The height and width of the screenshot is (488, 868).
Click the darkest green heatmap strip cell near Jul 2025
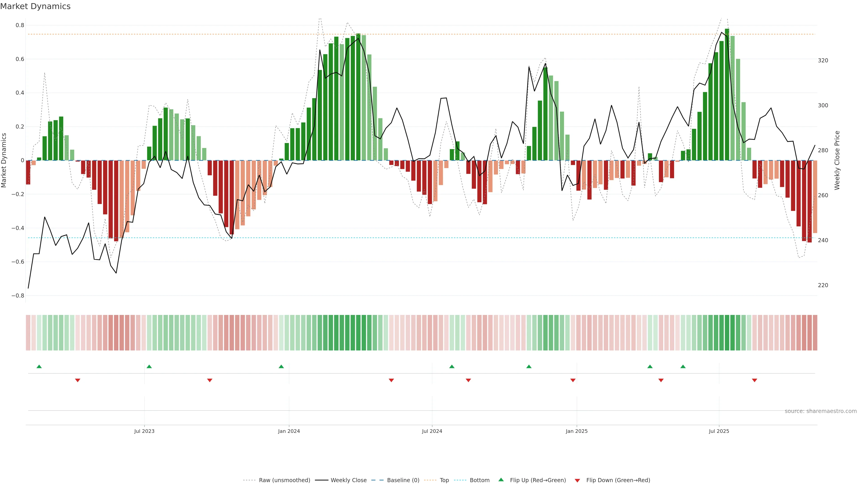point(727,333)
